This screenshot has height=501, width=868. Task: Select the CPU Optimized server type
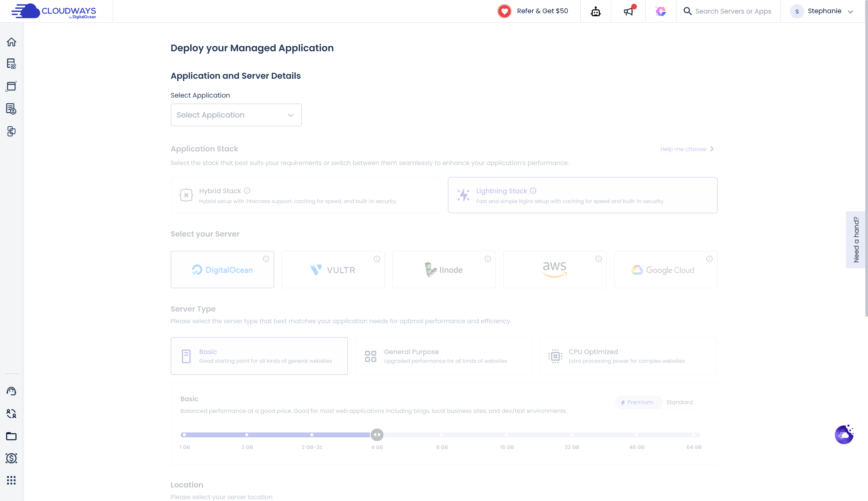[x=628, y=356]
